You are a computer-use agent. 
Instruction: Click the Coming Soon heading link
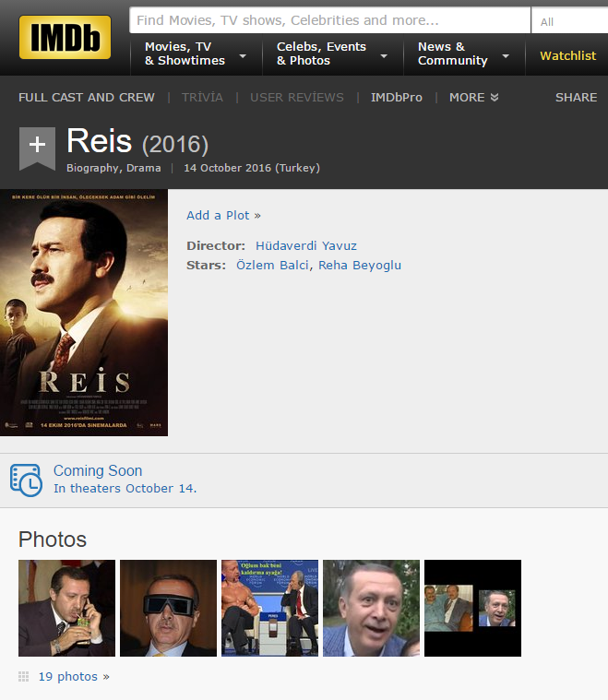tap(98, 470)
